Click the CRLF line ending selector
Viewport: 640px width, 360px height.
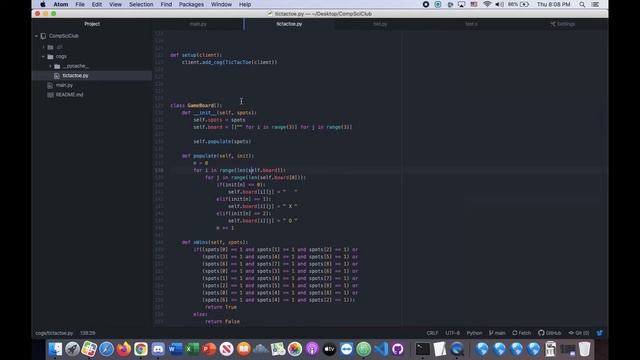point(432,333)
